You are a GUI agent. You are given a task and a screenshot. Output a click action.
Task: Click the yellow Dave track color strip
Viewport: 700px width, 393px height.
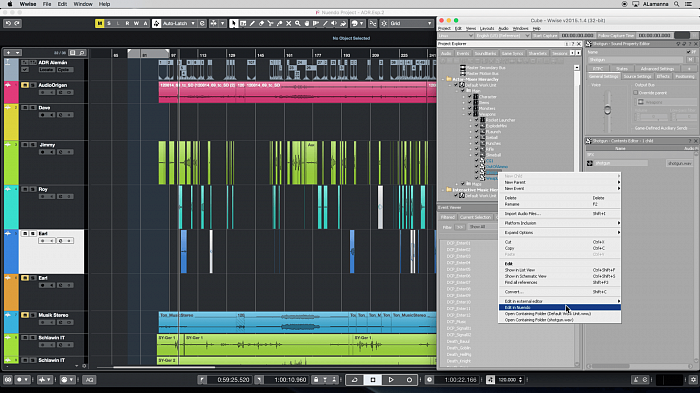coord(11,121)
